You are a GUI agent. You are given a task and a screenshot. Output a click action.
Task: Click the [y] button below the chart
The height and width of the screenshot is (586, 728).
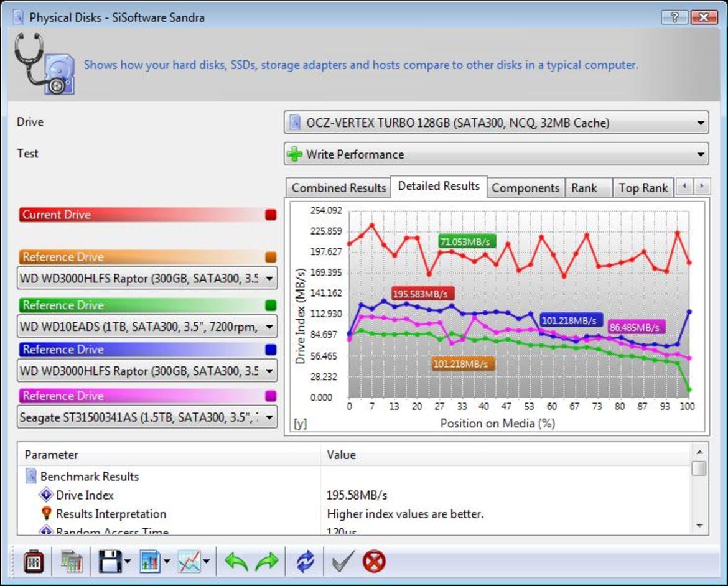point(300,424)
